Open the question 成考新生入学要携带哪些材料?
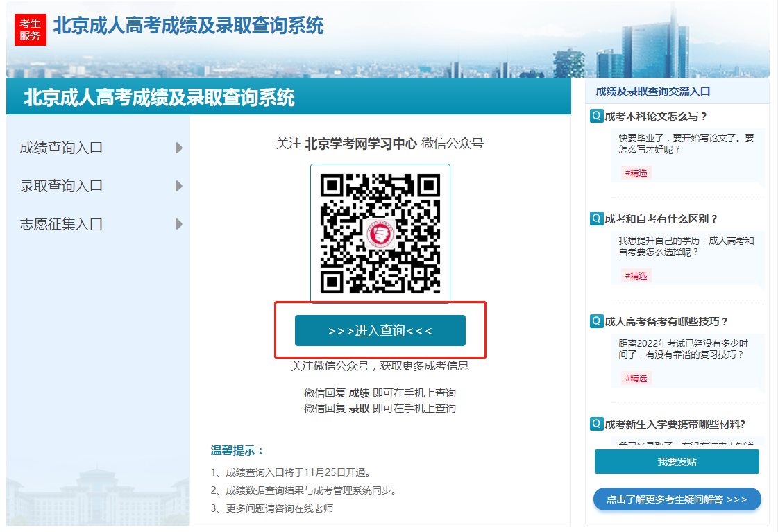The height and width of the screenshot is (532, 778). click(x=675, y=424)
